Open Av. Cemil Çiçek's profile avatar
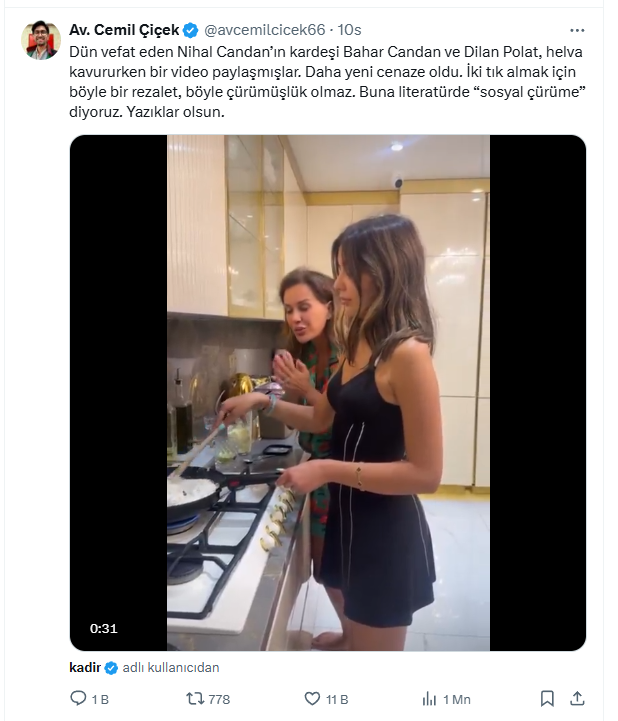The width and height of the screenshot is (618, 721). (40, 39)
